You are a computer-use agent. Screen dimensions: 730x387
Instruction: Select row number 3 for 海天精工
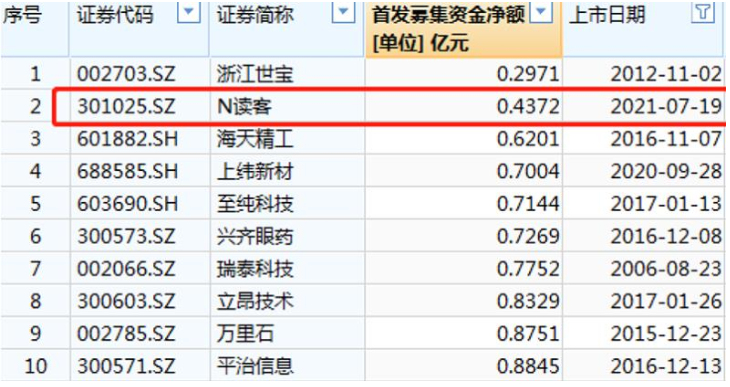point(36,139)
